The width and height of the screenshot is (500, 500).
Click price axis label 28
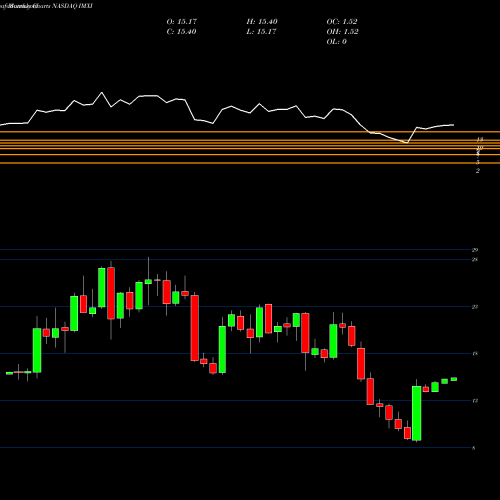coord(475,259)
